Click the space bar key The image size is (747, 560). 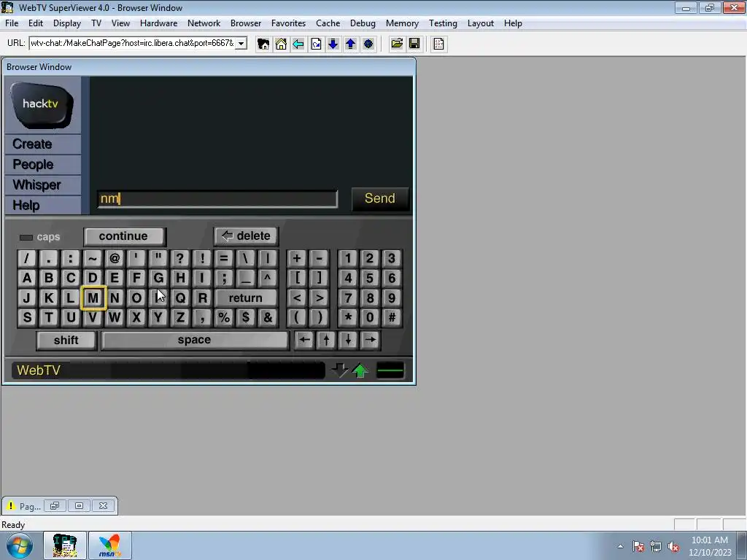coord(194,340)
